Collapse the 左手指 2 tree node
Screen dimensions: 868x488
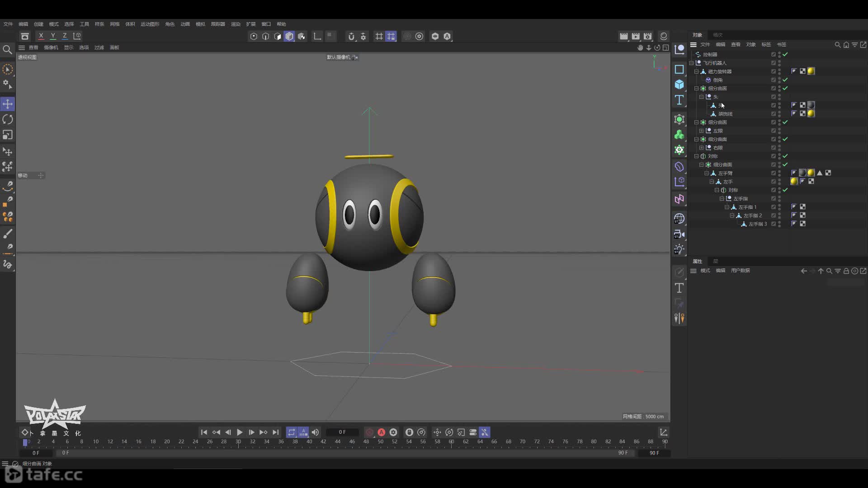coord(731,216)
